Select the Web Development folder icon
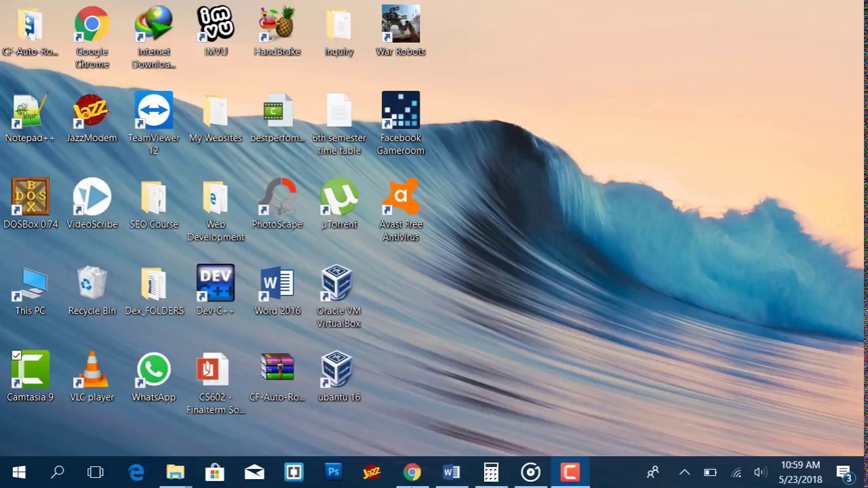 216,210
